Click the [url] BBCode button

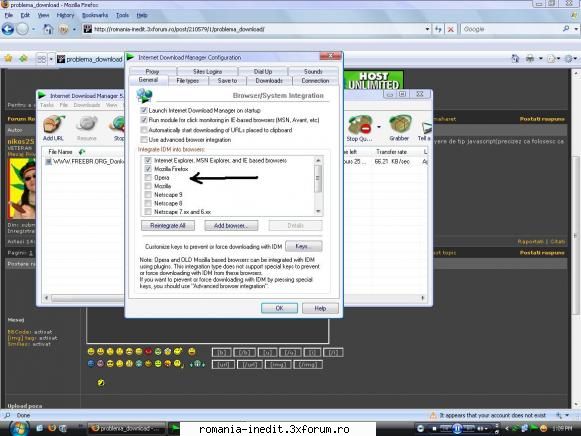pos(223,365)
